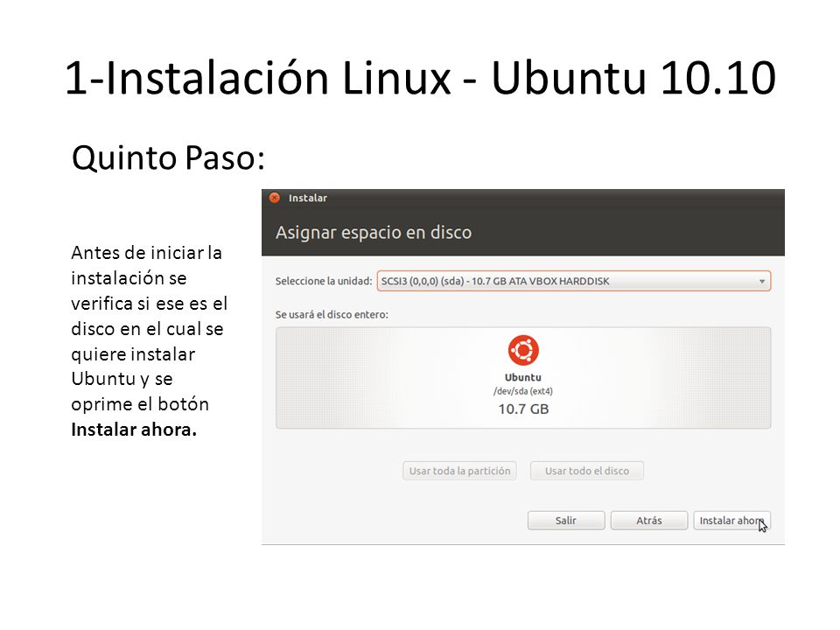Click the dropdown arrow of the drive selector
840x630 pixels.
coord(762,281)
